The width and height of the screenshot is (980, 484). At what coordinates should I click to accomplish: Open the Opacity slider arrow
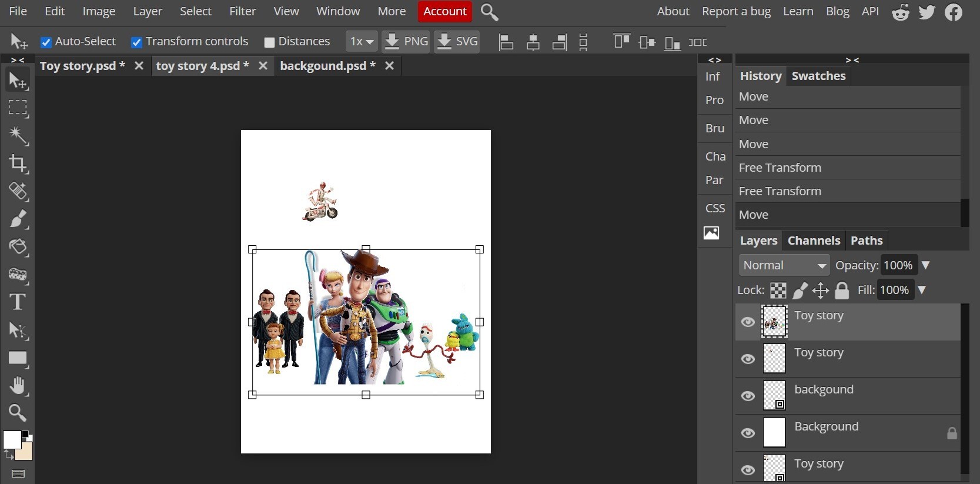925,265
